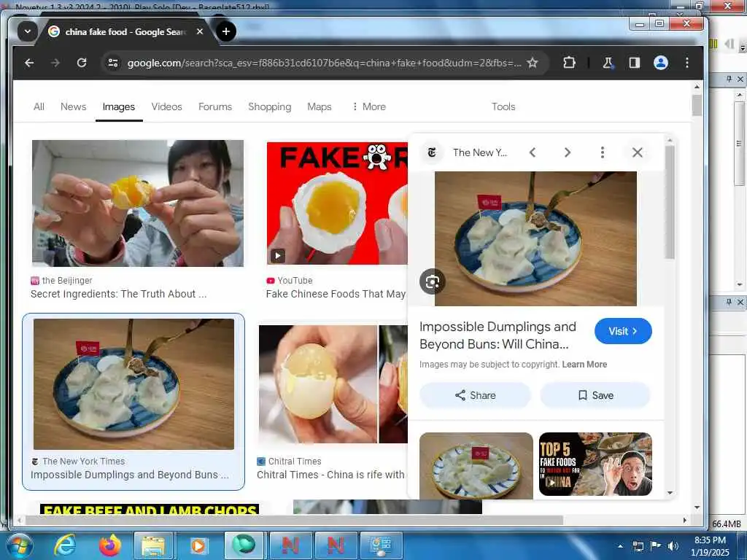
Task: Open the Action Center flag icon
Action: click(656, 546)
